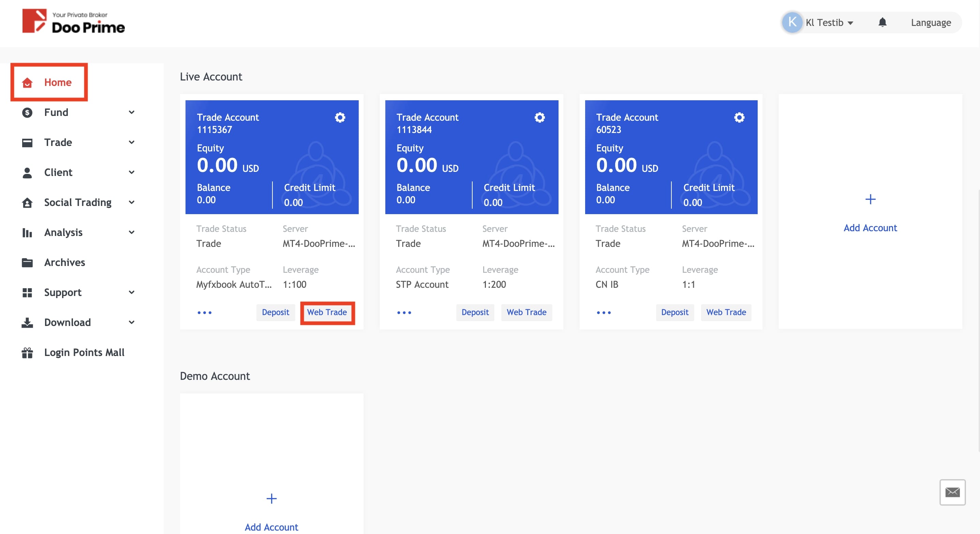Click the Doo Prime logo

tap(73, 21)
